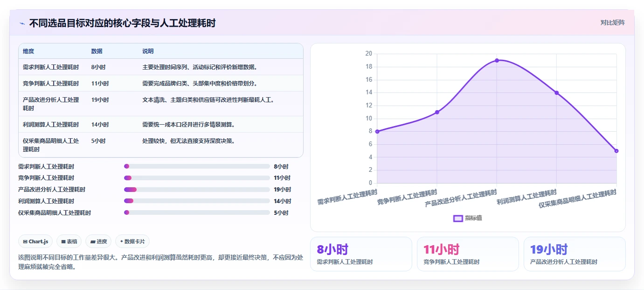Click the 14小时 cell in the table

coord(100,125)
